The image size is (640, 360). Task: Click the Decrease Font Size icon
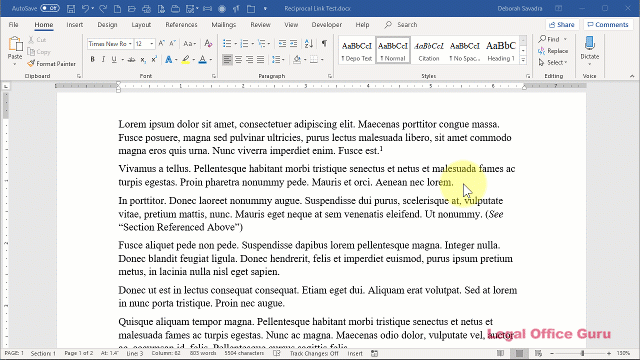coord(172,43)
